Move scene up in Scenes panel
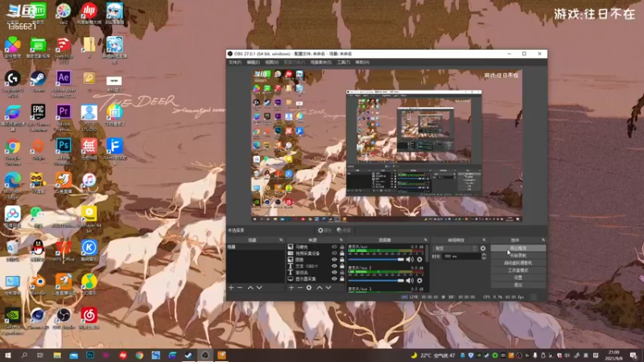This screenshot has width=644, height=362. click(250, 288)
